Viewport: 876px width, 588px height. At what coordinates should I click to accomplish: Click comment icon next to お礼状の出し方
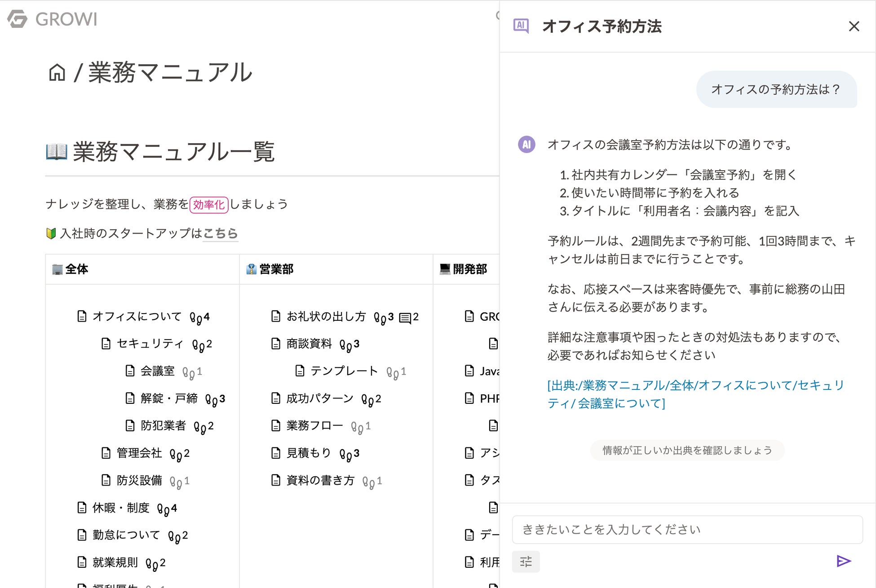[405, 318]
